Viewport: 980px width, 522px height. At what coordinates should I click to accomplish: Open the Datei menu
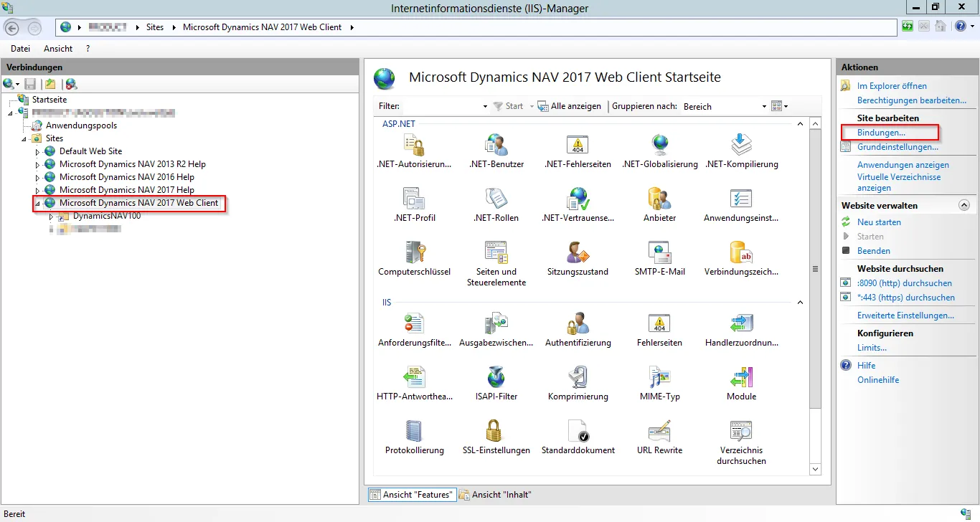point(20,49)
